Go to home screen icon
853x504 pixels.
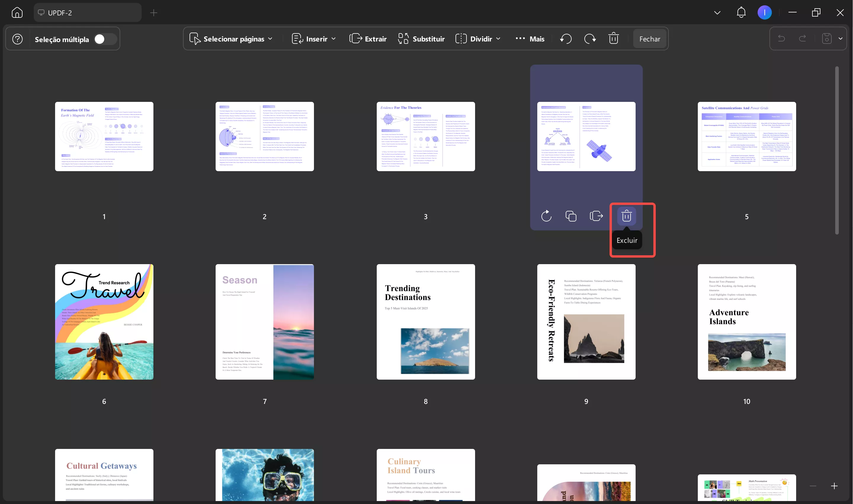pyautogui.click(x=17, y=13)
